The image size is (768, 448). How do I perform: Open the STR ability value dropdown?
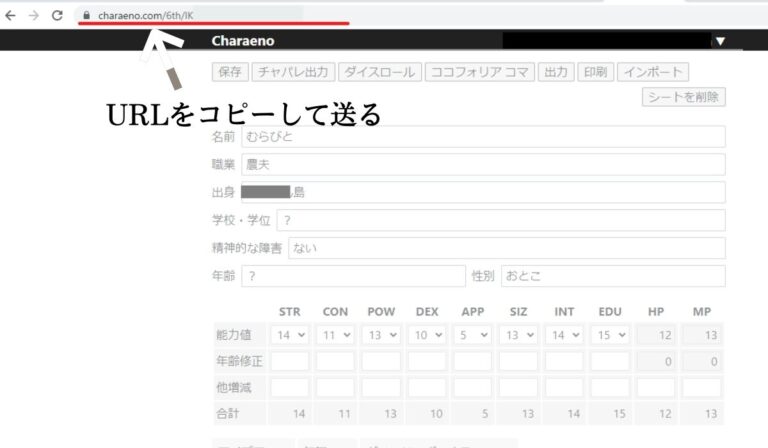pos(289,335)
